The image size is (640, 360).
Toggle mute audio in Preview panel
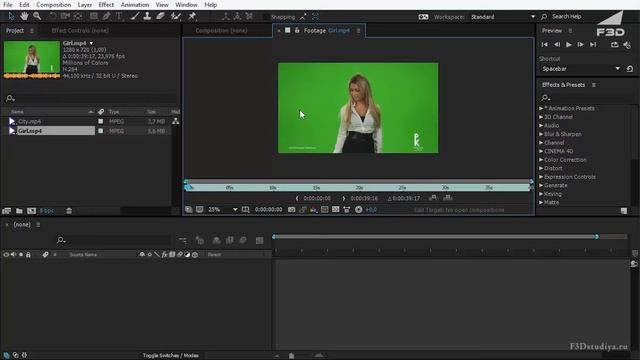coord(627,44)
